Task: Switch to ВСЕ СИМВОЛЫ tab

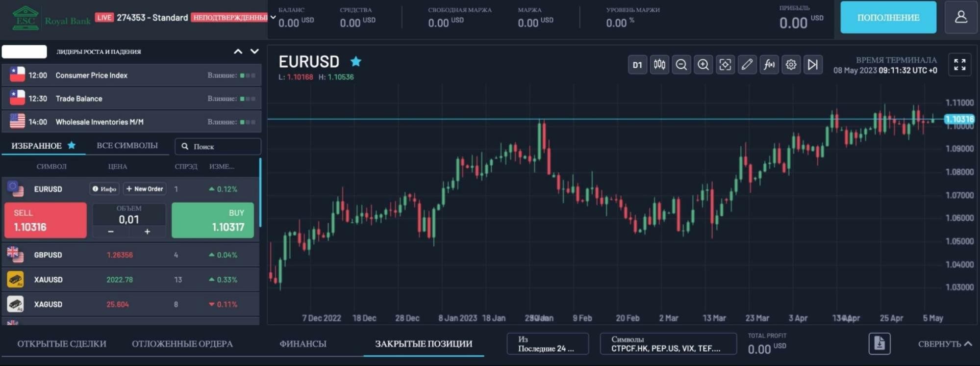Action: (x=127, y=146)
